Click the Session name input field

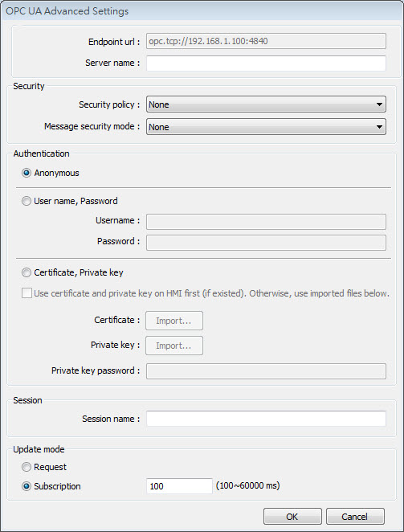[x=266, y=419]
